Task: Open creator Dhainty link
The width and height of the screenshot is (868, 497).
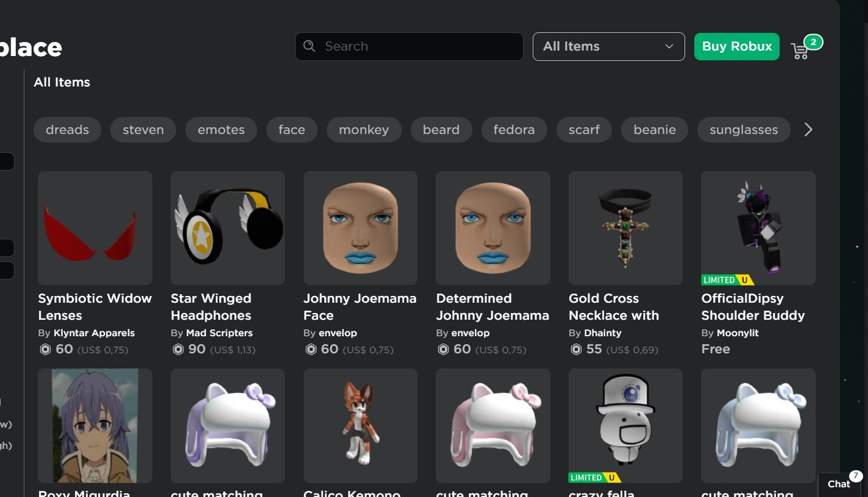Action: pos(603,333)
